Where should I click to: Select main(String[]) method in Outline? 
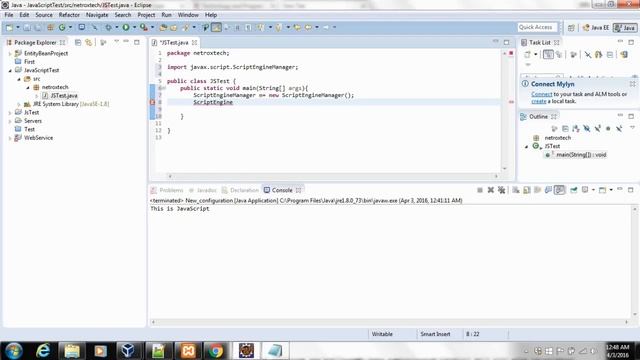(576, 155)
